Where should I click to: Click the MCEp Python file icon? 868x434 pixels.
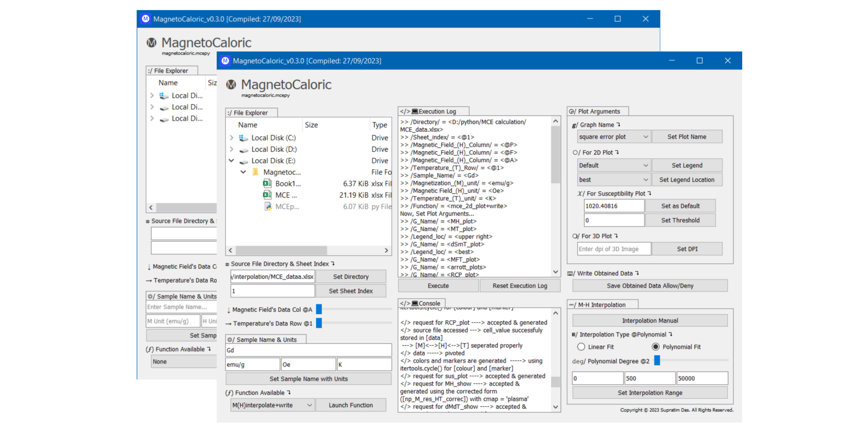tap(268, 206)
